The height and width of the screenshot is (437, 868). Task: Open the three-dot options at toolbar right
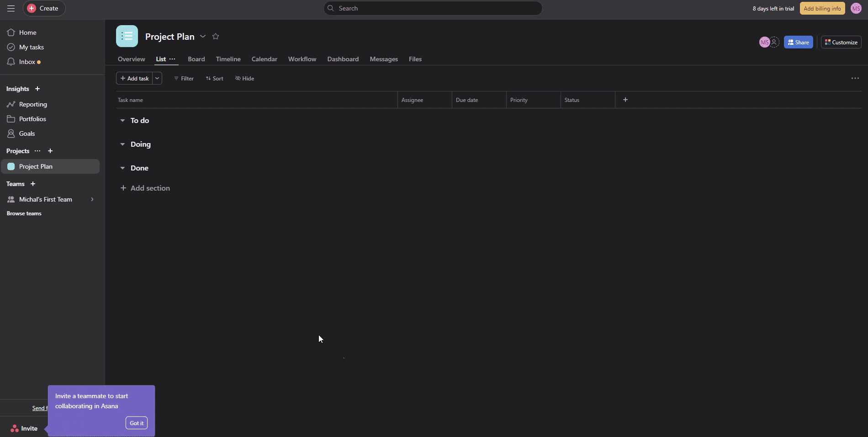[x=855, y=78]
